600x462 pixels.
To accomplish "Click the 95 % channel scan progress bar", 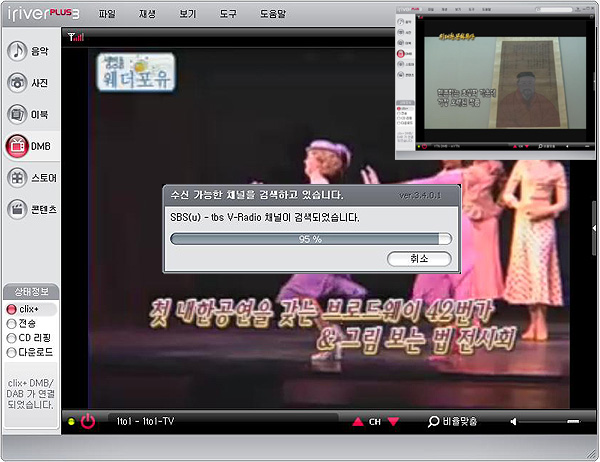I will point(311,239).
